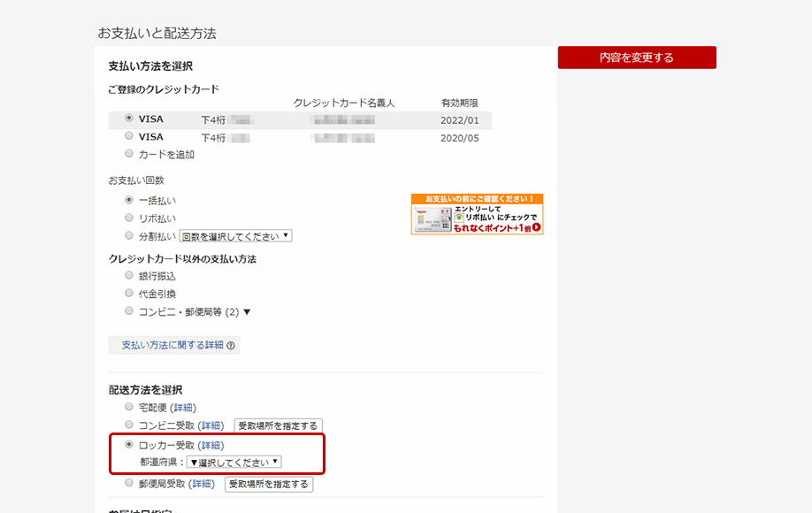The width and height of the screenshot is (812, 513).
Task: Select リボ払い payment option
Action: click(x=130, y=218)
